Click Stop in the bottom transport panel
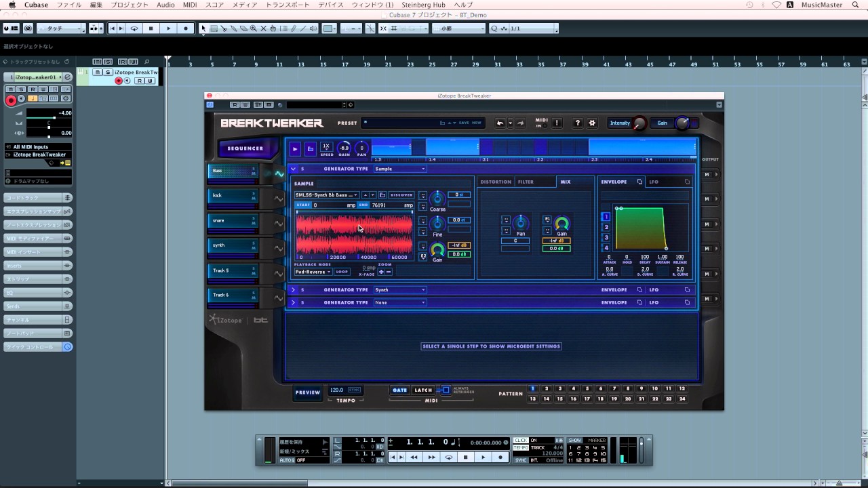Viewport: 868px width, 488px height. [x=466, y=457]
